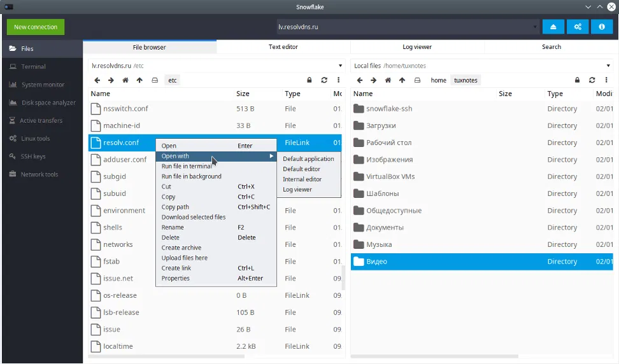The image size is (619, 364).
Task: Select Run file in background
Action: 217,176
